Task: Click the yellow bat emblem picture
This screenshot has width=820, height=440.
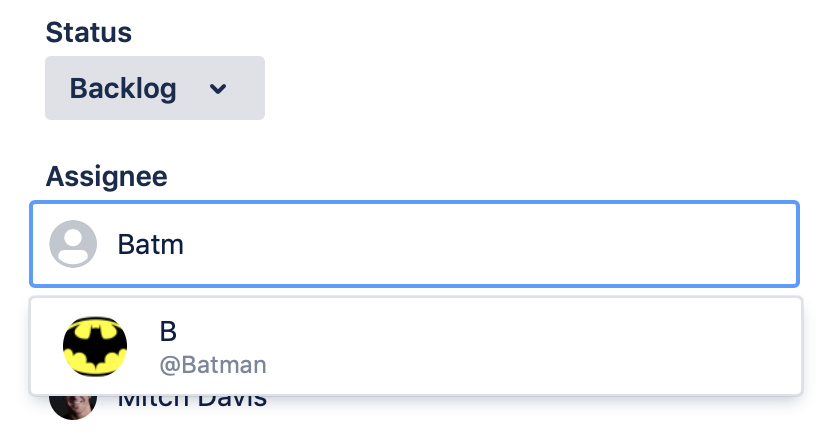Action: [x=95, y=346]
